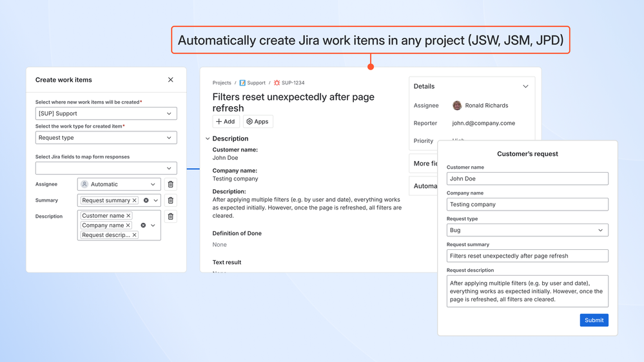The image size is (644, 362).
Task: Click the Support project icon in breadcrumb
Action: click(242, 83)
